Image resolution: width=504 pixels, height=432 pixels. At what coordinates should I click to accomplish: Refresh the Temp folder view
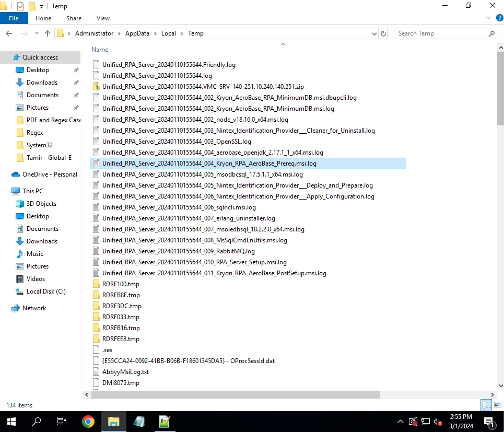click(383, 33)
